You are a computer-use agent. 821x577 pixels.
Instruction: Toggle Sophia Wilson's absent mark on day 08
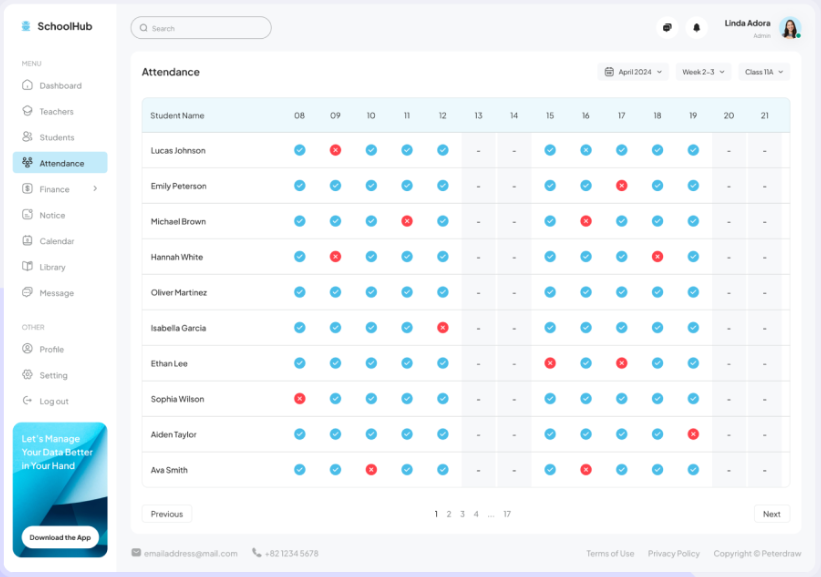(x=299, y=398)
